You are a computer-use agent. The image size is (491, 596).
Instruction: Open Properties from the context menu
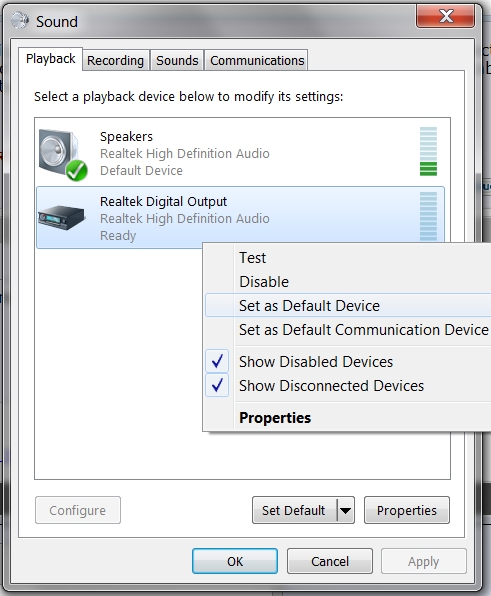point(348,417)
